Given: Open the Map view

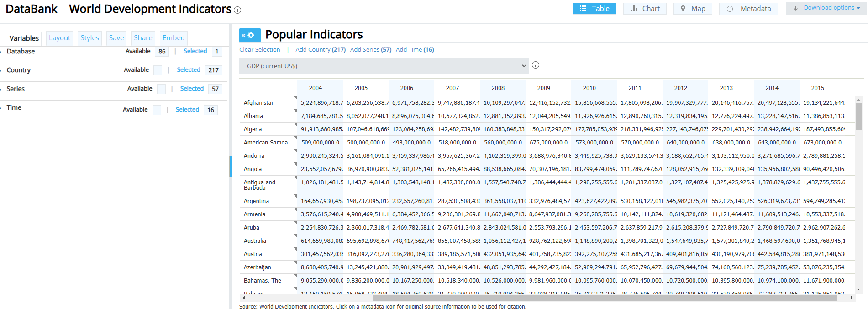Looking at the screenshot, I should click(692, 9).
